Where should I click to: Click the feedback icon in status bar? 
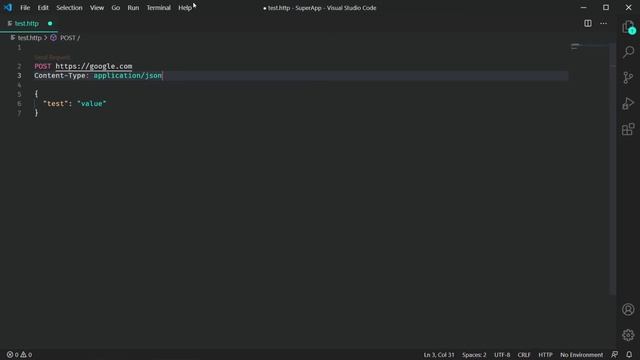[614, 355]
